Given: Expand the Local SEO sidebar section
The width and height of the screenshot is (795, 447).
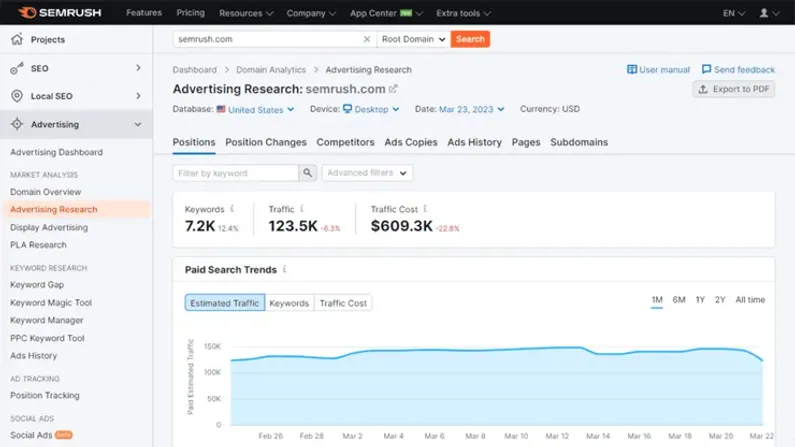Looking at the screenshot, I should (x=138, y=96).
